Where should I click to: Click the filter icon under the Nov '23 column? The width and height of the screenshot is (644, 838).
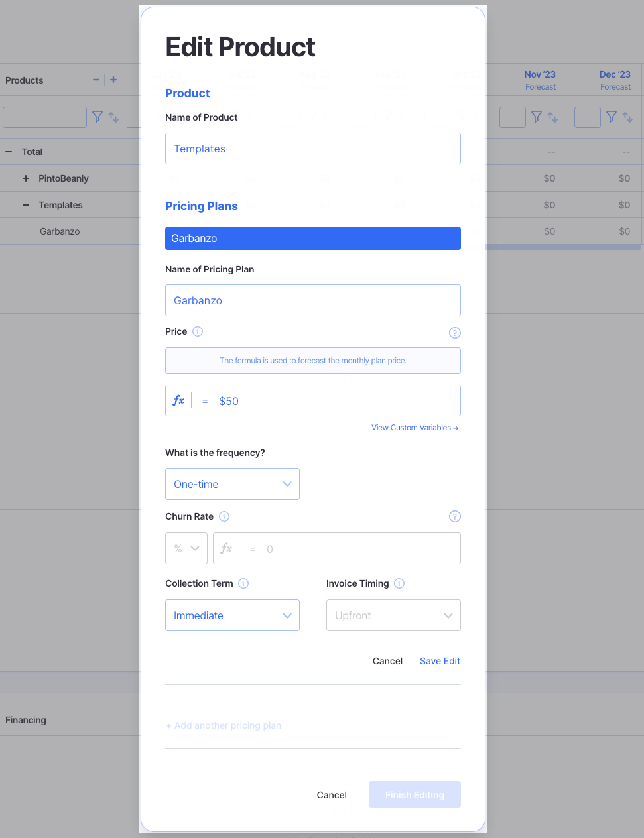coord(536,117)
